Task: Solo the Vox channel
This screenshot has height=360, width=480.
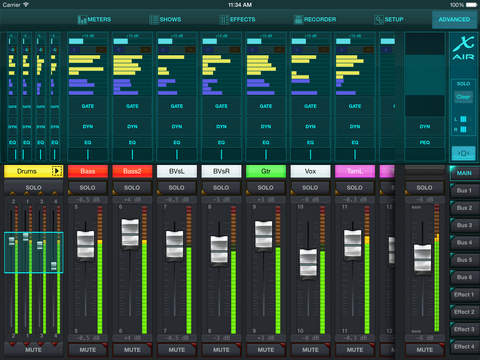Action: point(310,188)
